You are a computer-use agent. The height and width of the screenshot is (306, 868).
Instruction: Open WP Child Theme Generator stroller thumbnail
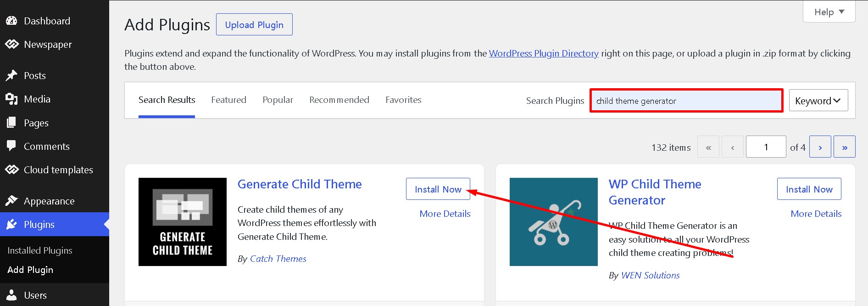554,222
